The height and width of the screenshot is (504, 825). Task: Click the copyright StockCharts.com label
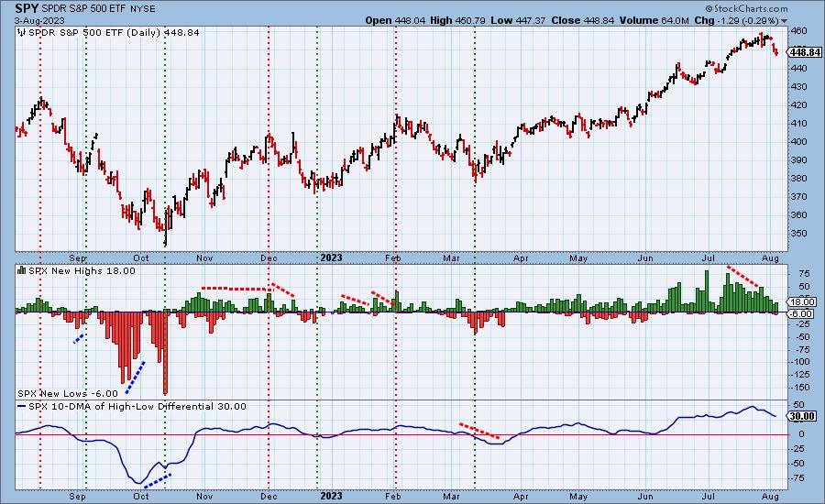pyautogui.click(x=746, y=8)
